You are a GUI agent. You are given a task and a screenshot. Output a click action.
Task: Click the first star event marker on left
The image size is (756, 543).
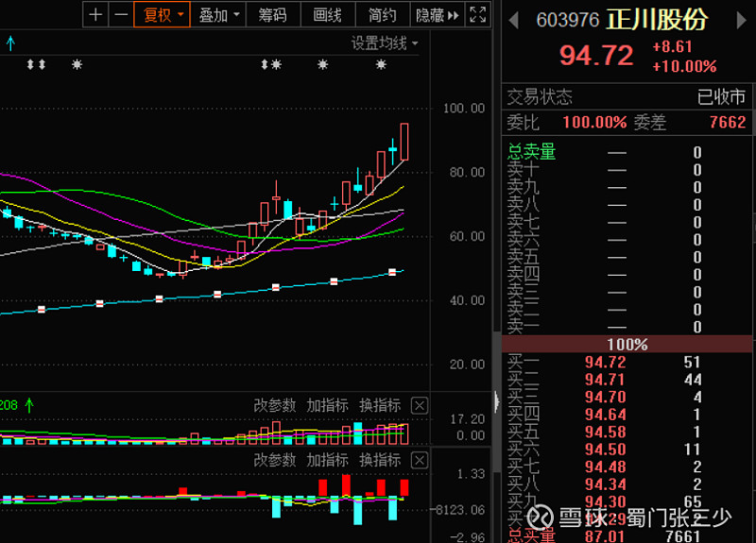(77, 64)
